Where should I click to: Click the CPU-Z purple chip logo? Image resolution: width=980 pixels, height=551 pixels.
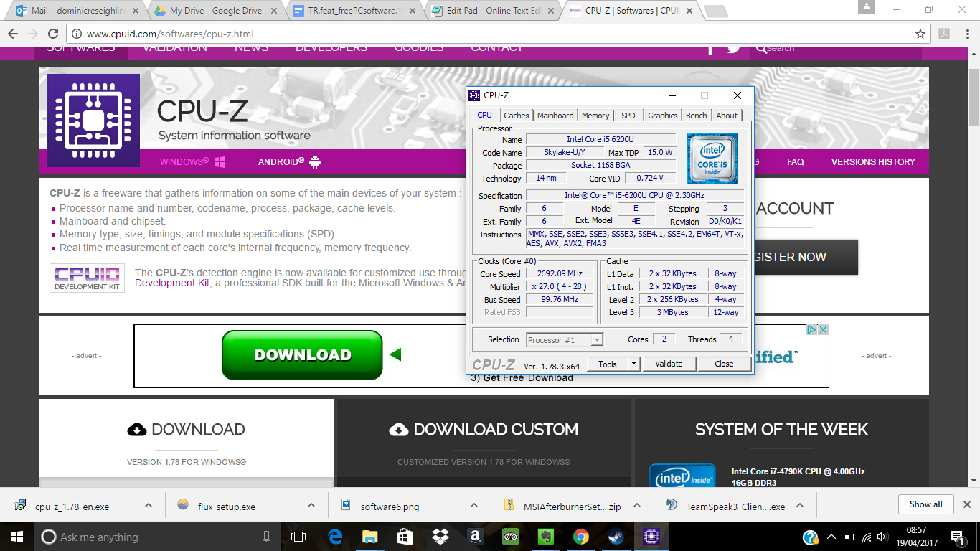pos(93,121)
